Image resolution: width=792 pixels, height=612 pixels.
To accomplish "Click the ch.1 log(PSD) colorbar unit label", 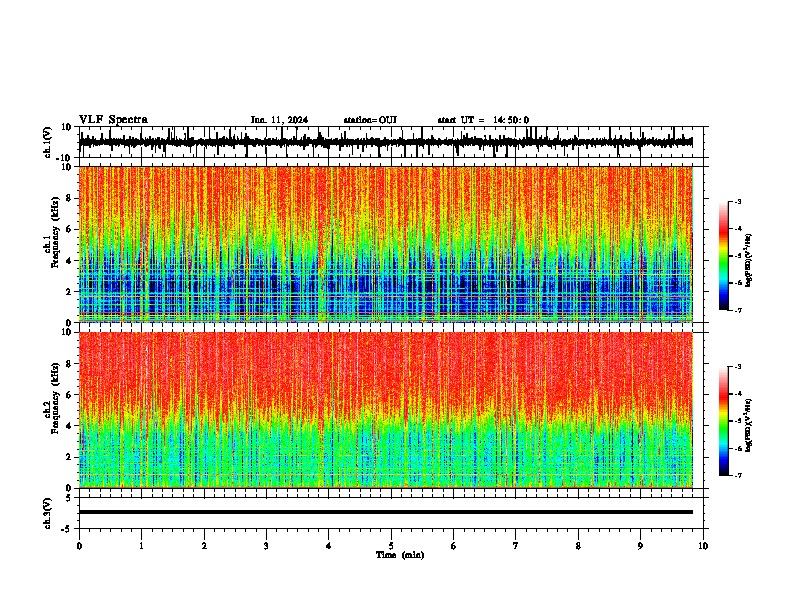I will (x=749, y=260).
